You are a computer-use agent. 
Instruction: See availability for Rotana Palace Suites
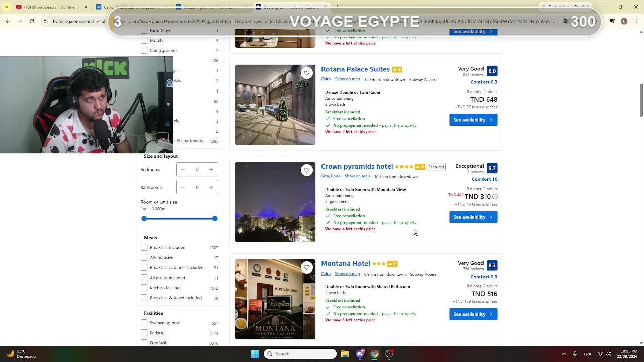click(x=473, y=120)
